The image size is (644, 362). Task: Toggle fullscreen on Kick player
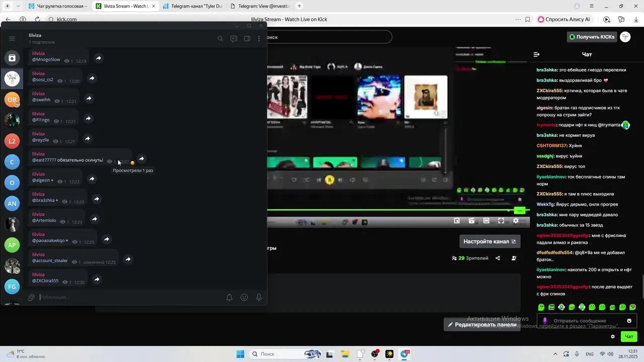pos(501,221)
